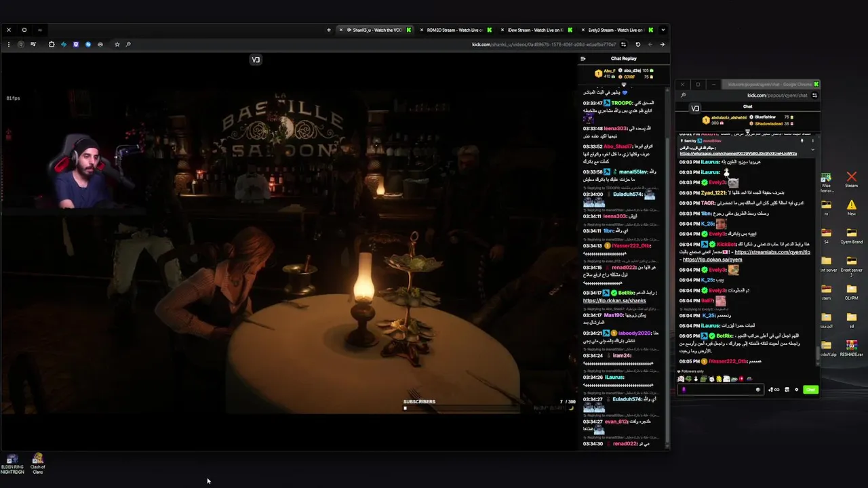Viewport: 868px width, 488px height.
Task: Open site settings icon beside the URL
Action: point(623,45)
